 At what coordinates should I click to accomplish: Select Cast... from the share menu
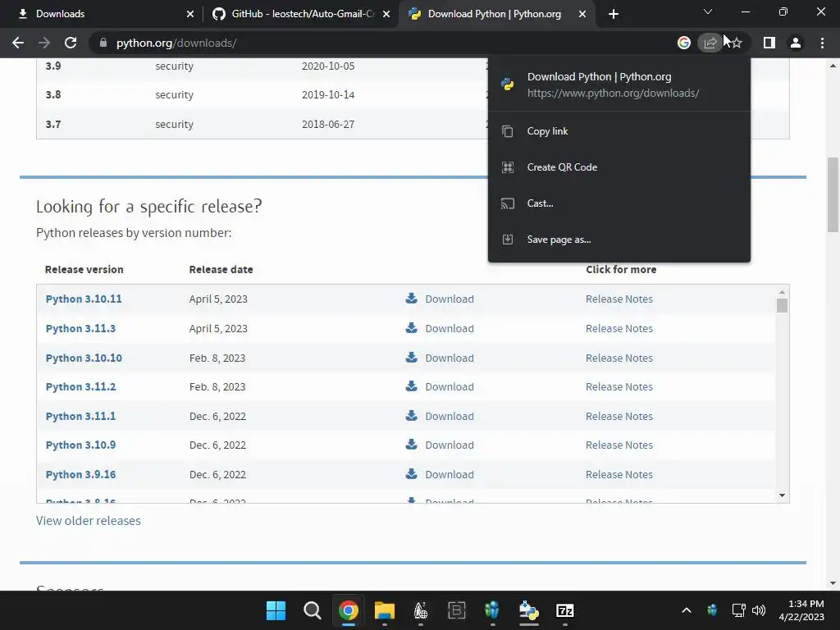pyautogui.click(x=619, y=203)
